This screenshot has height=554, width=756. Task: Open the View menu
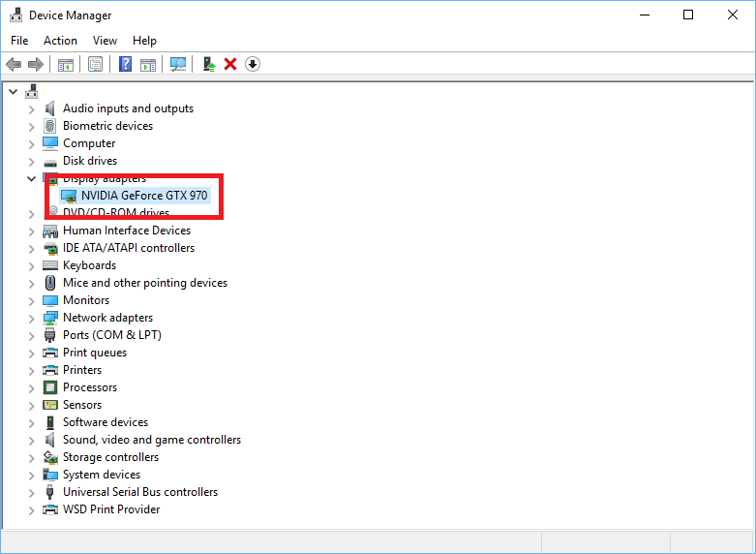click(105, 41)
